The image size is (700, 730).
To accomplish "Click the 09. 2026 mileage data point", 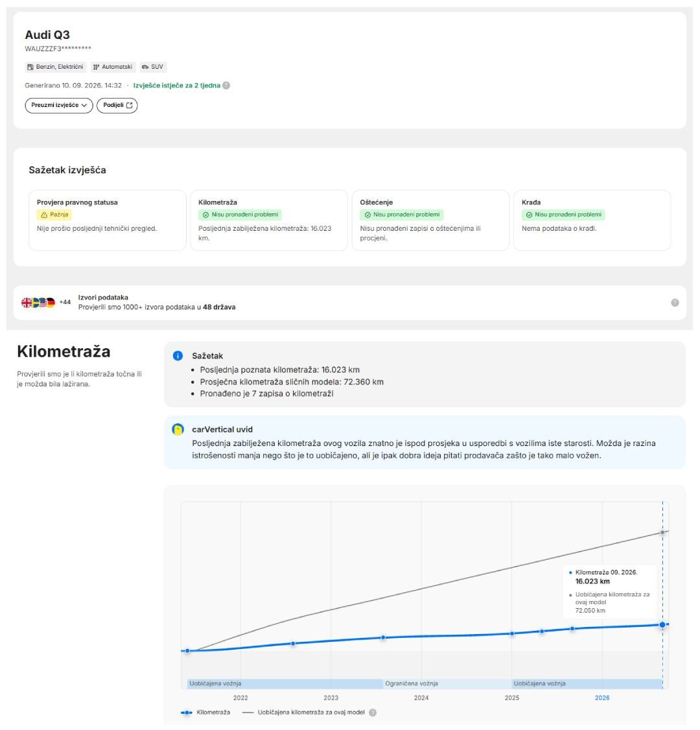I will tap(662, 625).
